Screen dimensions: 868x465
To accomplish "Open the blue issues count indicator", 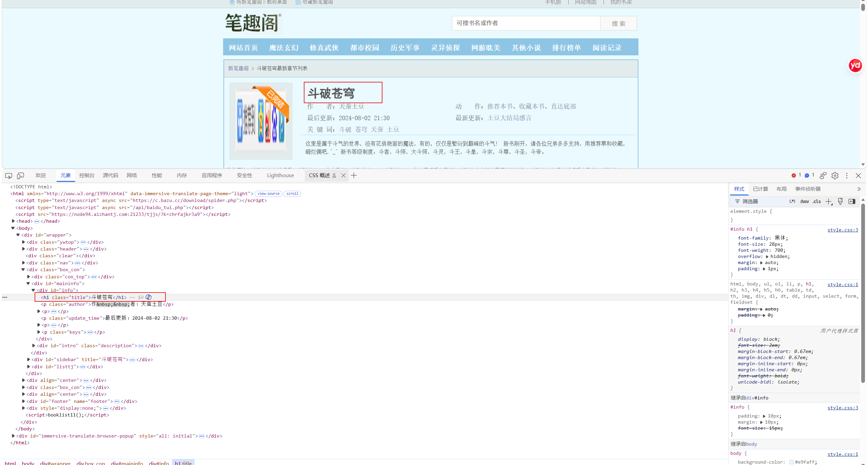I will point(809,175).
